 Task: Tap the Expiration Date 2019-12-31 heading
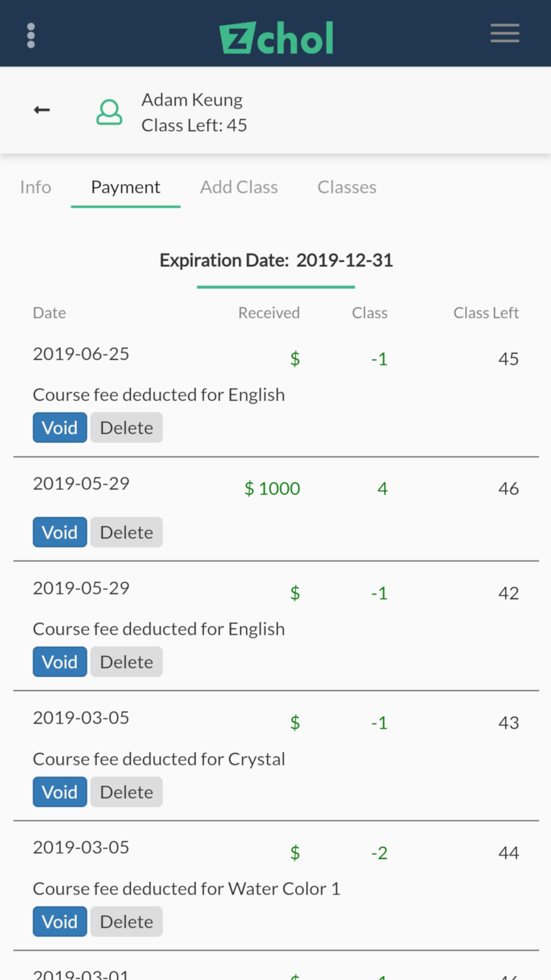[x=276, y=260]
